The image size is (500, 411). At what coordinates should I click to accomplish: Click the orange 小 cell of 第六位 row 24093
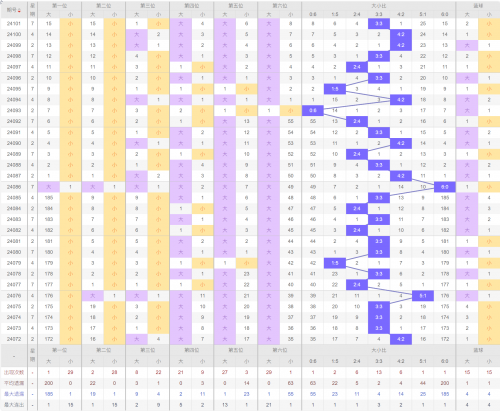[291, 111]
